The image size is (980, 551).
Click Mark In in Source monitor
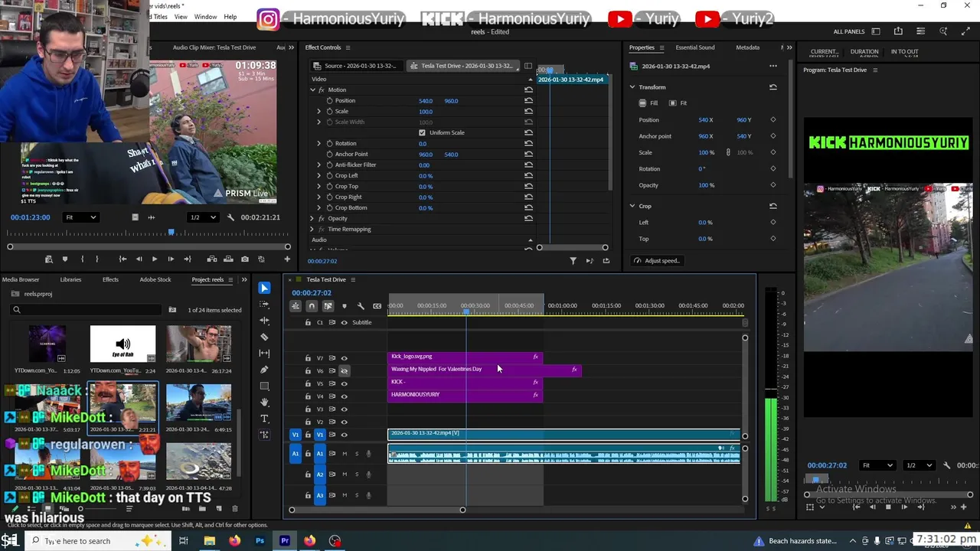[x=83, y=259]
